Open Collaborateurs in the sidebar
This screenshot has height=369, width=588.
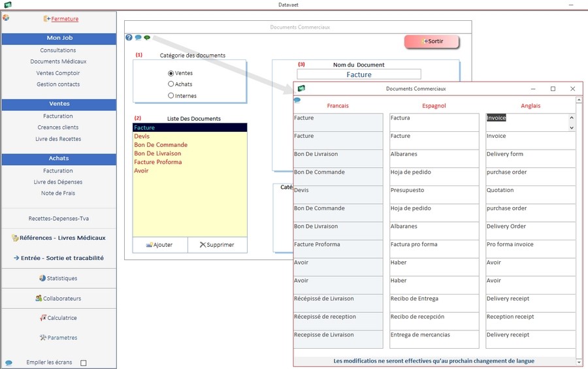pyautogui.click(x=62, y=298)
